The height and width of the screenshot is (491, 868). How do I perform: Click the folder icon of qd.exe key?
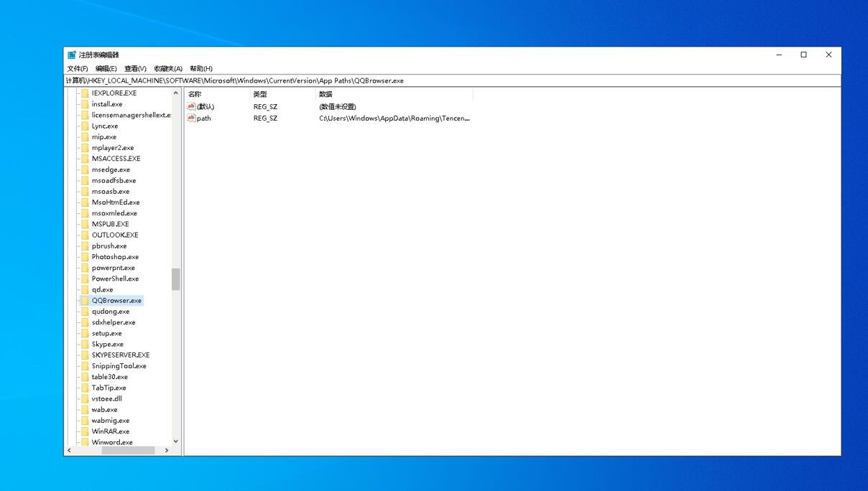tap(85, 289)
